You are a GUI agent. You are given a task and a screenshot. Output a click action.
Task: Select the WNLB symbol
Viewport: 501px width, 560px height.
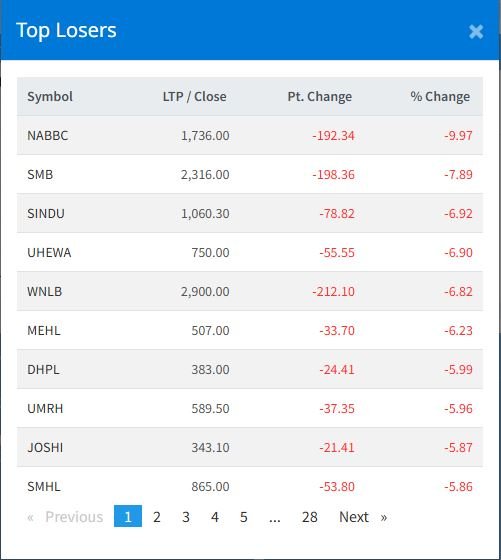[45, 291]
